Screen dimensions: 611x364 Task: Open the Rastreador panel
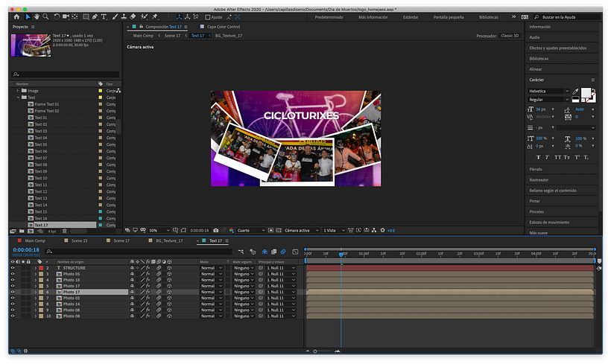point(539,180)
